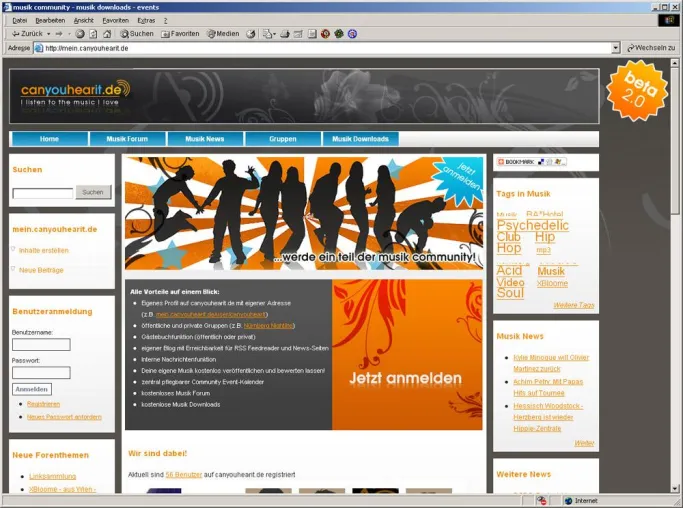The width and height of the screenshot is (683, 508).
Task: Select the Soul tag
Action: (510, 293)
